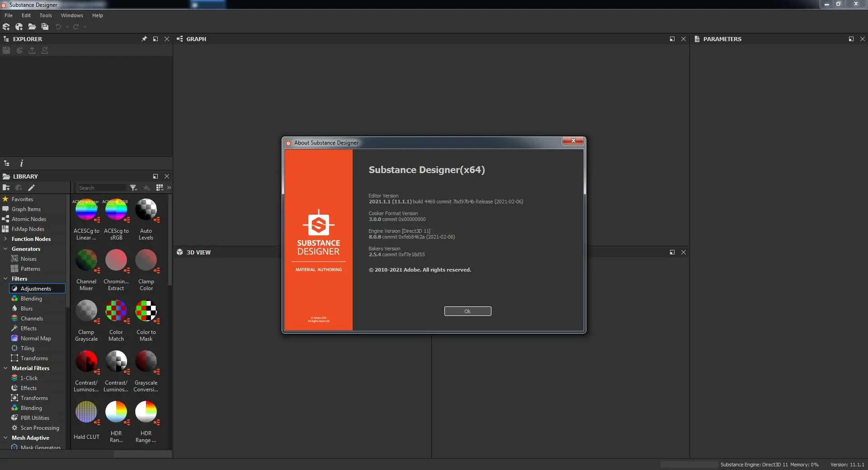Screen dimensions: 868x470
Task: Click the Explorer reload package icon
Action: tap(45, 50)
